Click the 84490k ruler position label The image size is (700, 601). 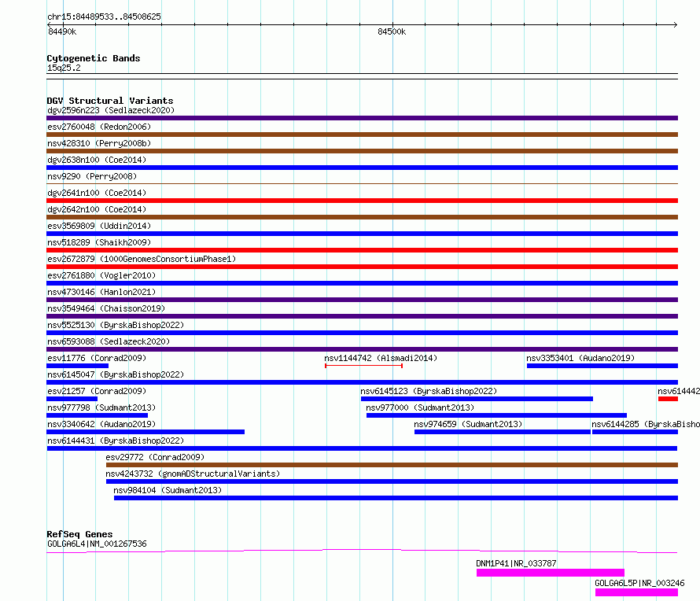tap(62, 31)
